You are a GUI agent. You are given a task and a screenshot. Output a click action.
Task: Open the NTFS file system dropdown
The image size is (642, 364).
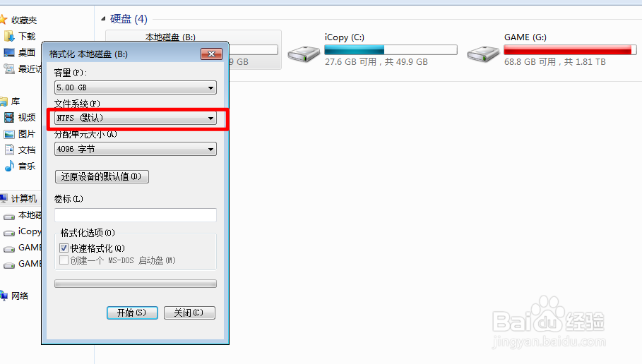click(136, 119)
